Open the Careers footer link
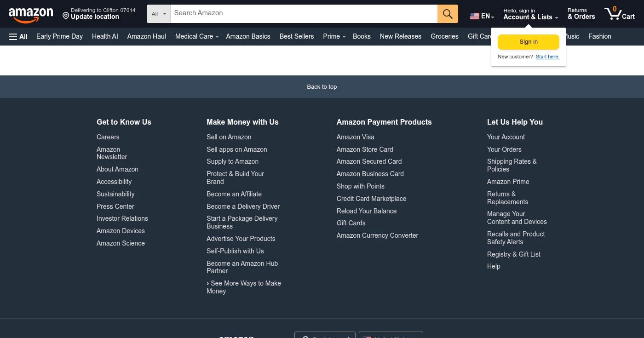 [108, 137]
